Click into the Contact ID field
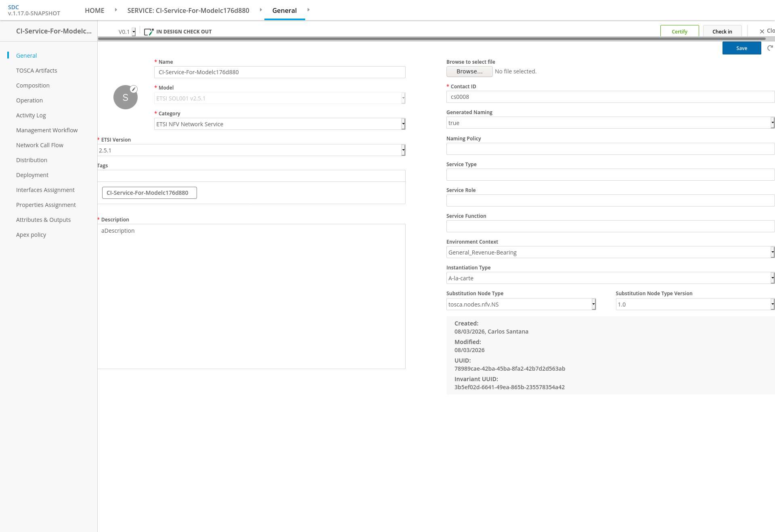This screenshot has height=532, width=775. [x=610, y=97]
